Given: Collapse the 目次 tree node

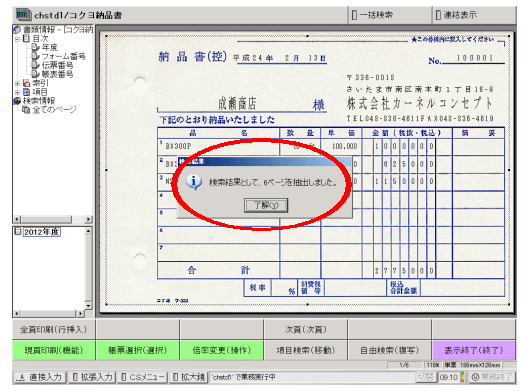Looking at the screenshot, I should 17,39.
